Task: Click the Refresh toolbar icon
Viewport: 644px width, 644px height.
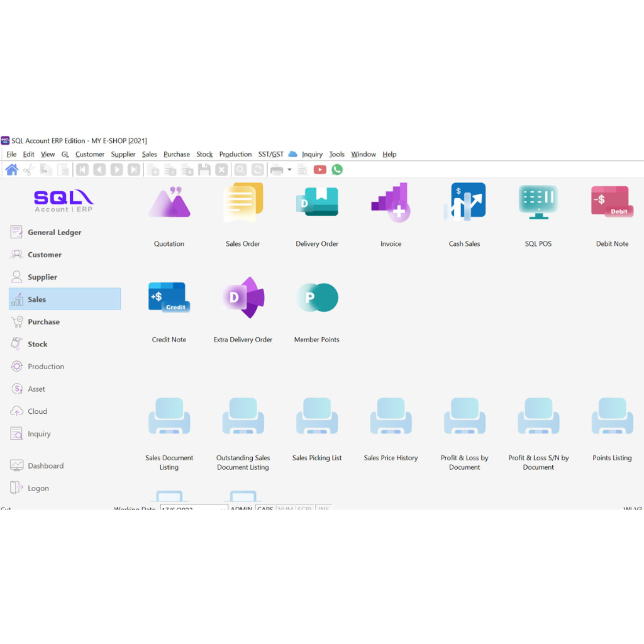Action: pyautogui.click(x=258, y=170)
